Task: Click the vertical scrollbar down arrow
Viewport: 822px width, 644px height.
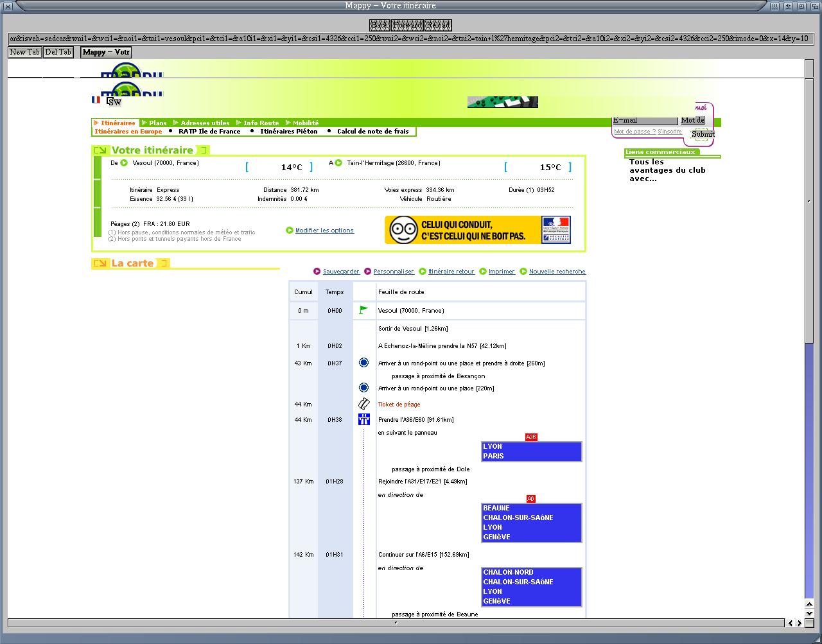Action: point(809,613)
